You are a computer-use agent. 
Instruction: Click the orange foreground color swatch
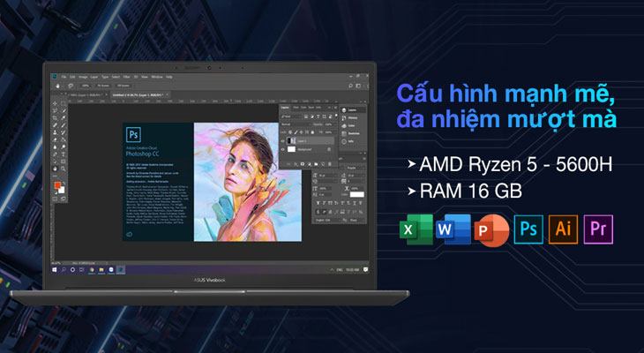57,185
